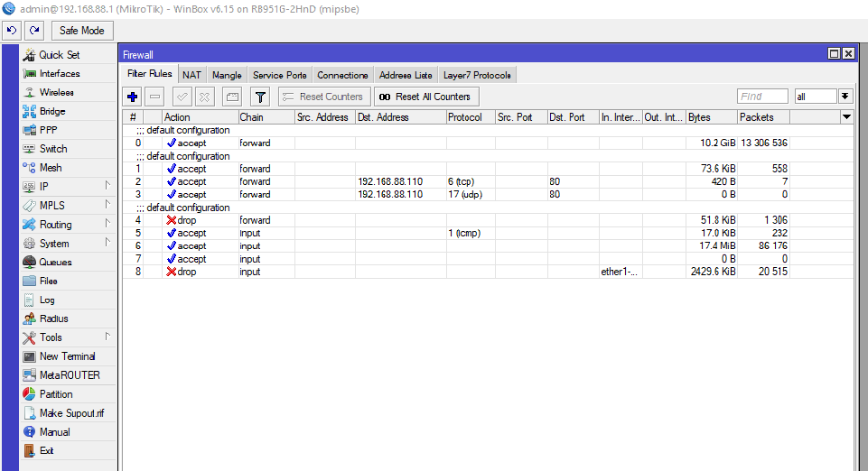Image resolution: width=868 pixels, height=471 pixels.
Task: Select rule 8 drop input row
Action: coord(487,272)
